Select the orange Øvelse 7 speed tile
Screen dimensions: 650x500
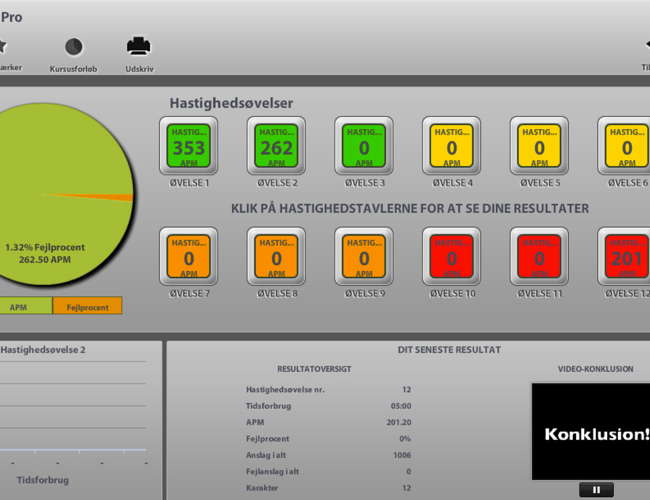[189, 256]
